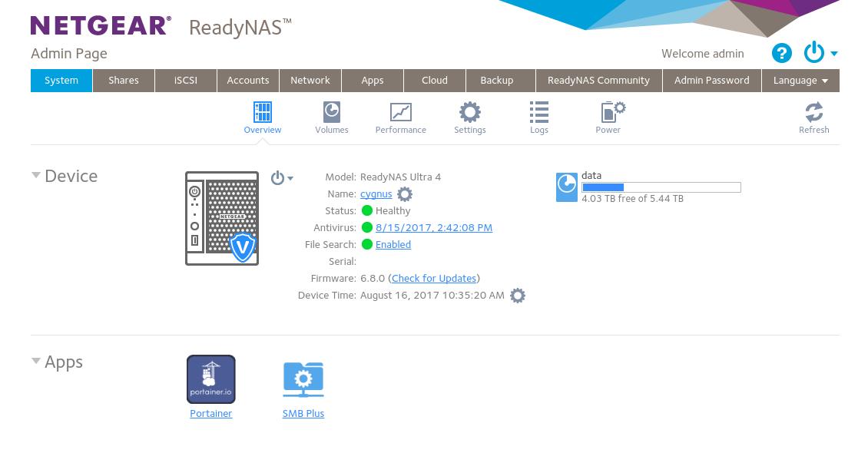868x453 pixels.
Task: Click gear icon beside Device Time
Action: [x=518, y=296]
